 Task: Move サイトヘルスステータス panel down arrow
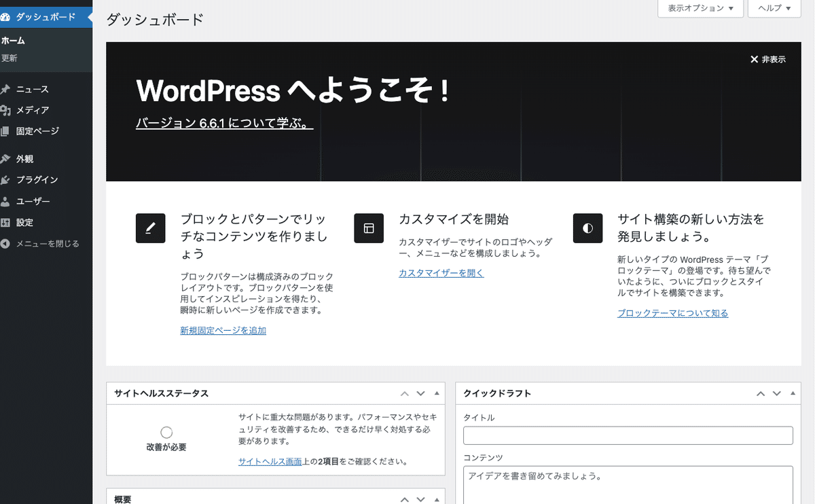[420, 393]
